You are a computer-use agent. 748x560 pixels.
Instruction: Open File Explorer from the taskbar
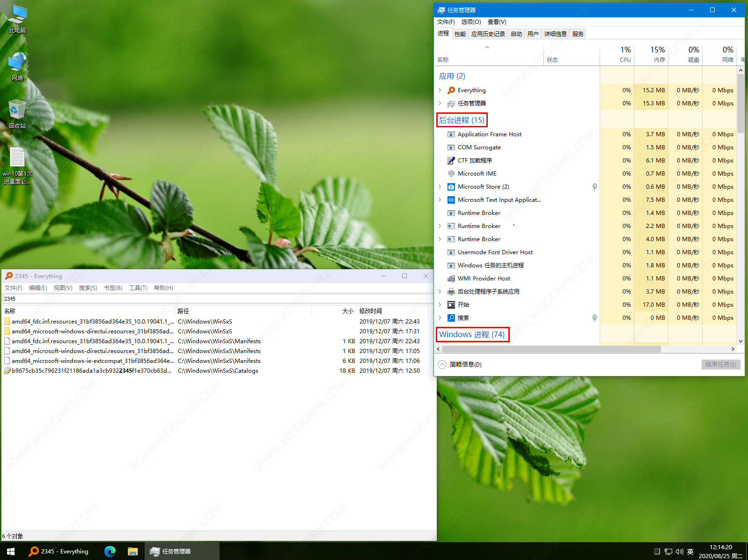point(133,551)
